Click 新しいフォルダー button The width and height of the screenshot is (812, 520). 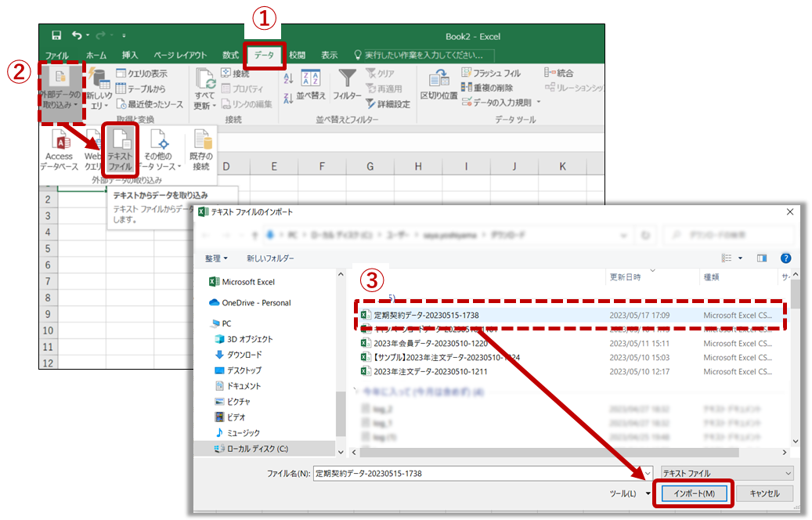pyautogui.click(x=270, y=258)
